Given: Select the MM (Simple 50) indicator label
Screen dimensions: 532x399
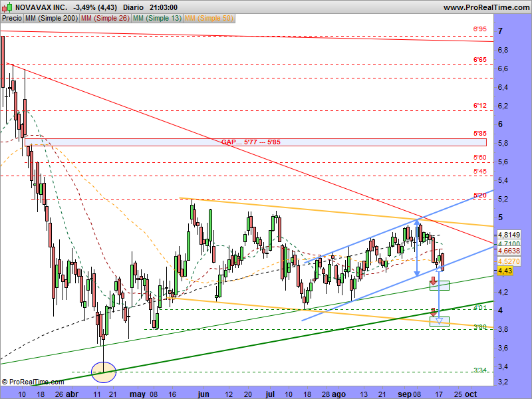Looking at the screenshot, I should pos(209,18).
